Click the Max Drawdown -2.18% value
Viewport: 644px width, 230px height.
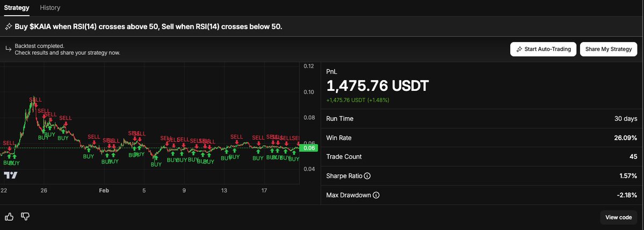click(x=627, y=195)
